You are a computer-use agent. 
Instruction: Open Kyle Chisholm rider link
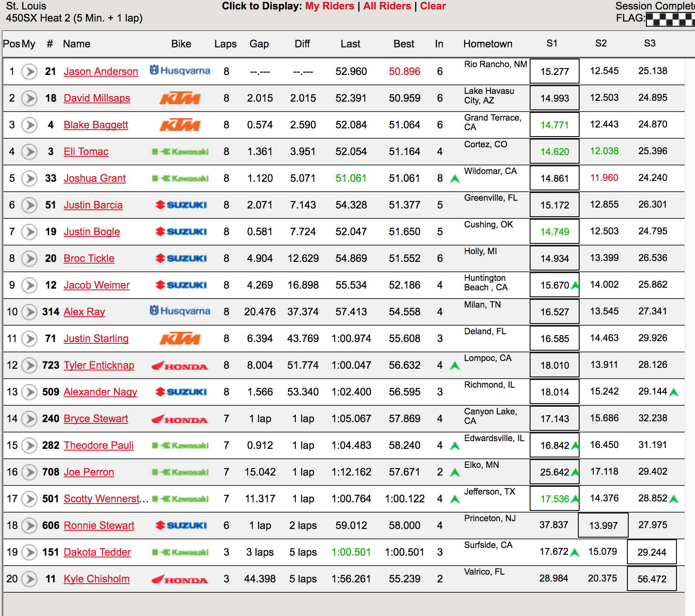[96, 579]
